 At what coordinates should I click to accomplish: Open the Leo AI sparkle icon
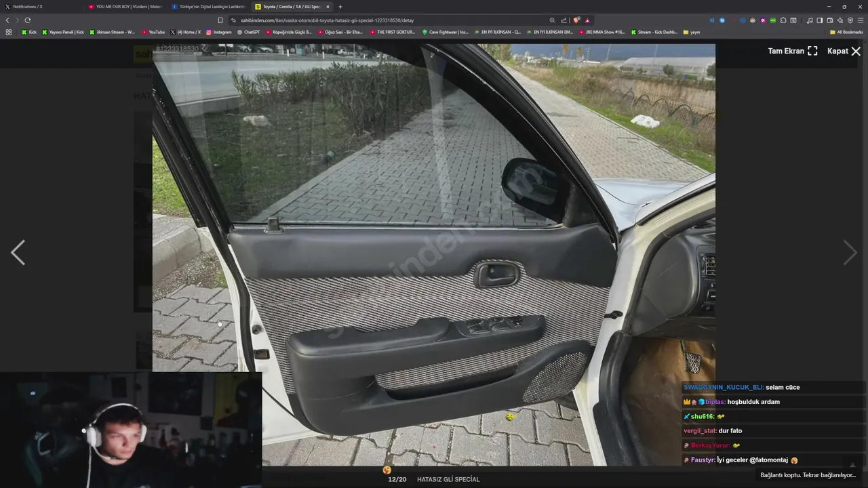point(840,20)
